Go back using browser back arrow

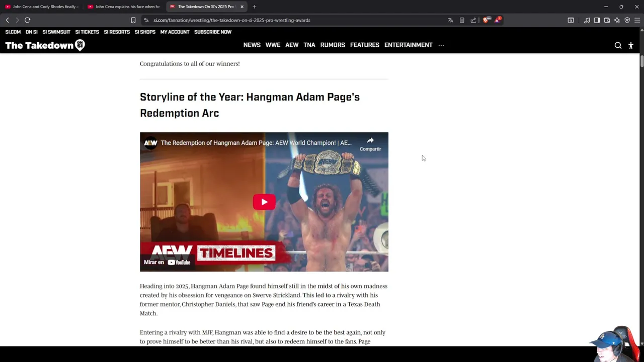coord(7,20)
